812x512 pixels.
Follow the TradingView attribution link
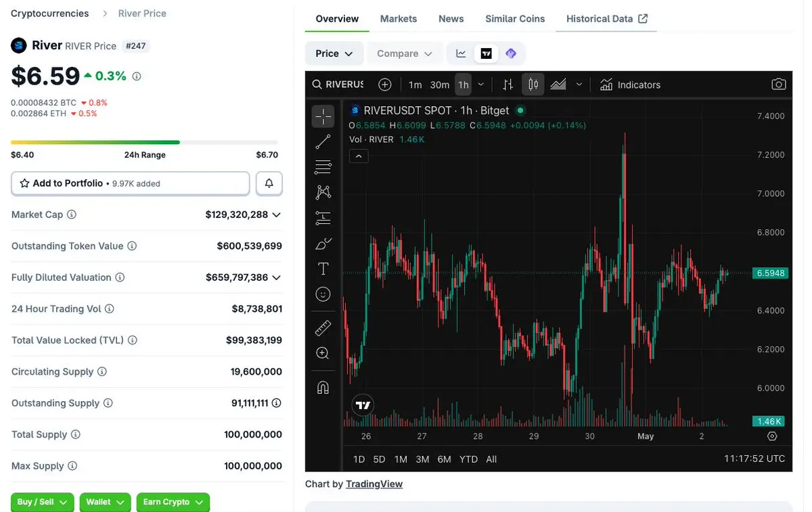click(374, 484)
